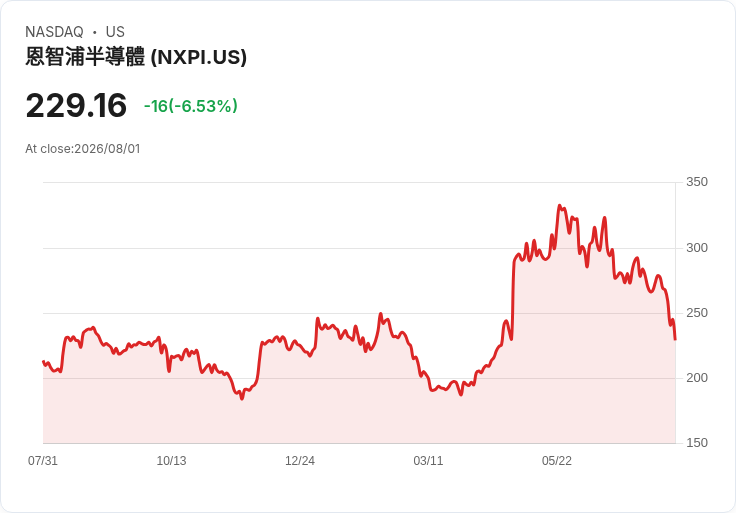The width and height of the screenshot is (736, 513).
Task: Click the 05/22 x-axis date label
Action: 557,460
